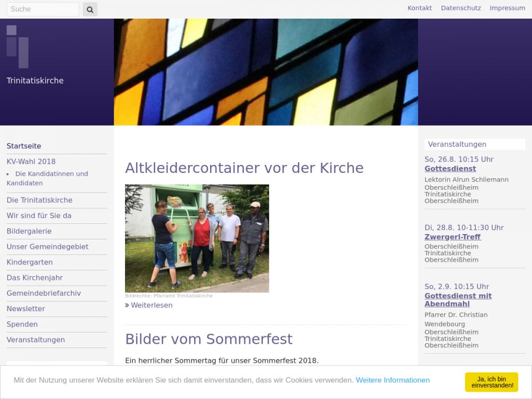This screenshot has width=532, height=399.
Task: Open 'Weitere Informationen' cookie link
Action: click(x=393, y=380)
